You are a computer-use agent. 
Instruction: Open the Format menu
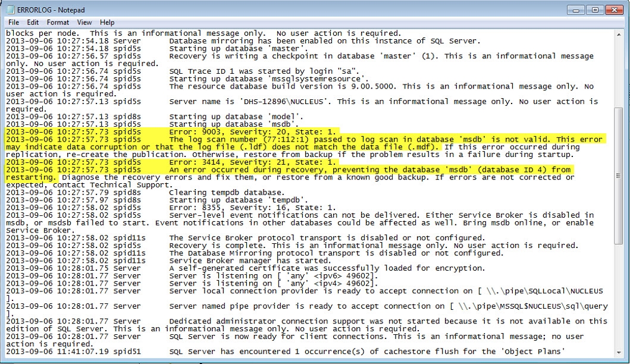tap(58, 23)
